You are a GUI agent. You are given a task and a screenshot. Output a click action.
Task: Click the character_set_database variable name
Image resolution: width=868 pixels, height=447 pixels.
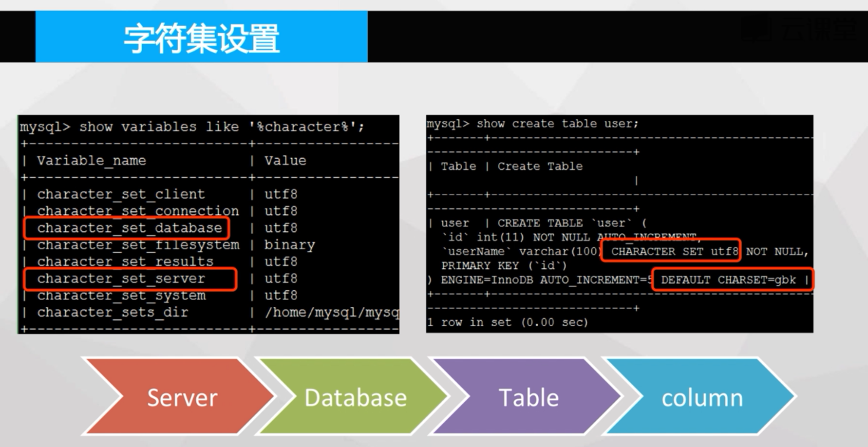tap(130, 228)
